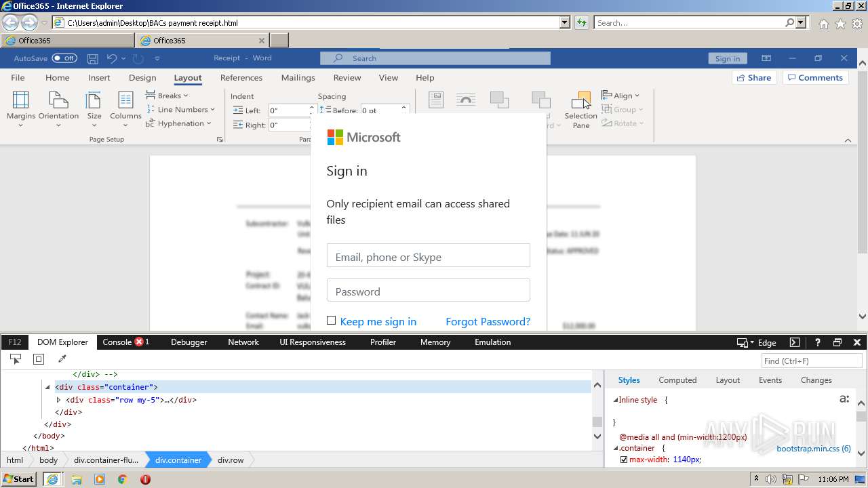Switch to the References ribbon tab

click(x=241, y=77)
